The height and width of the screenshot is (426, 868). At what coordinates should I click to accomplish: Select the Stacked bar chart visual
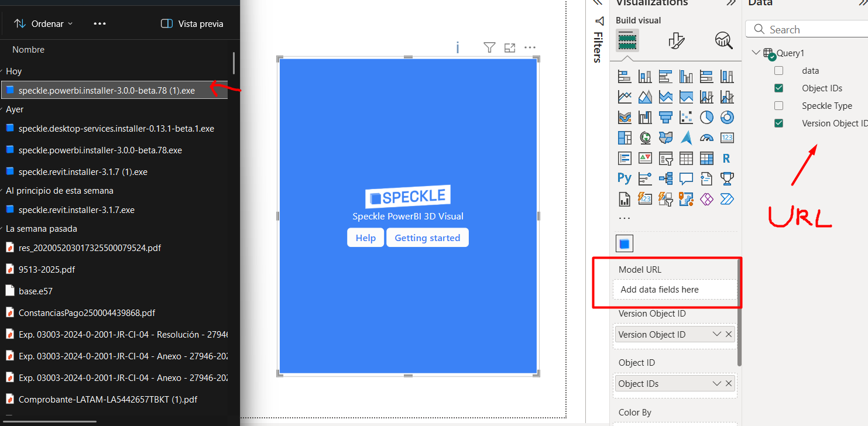(625, 76)
